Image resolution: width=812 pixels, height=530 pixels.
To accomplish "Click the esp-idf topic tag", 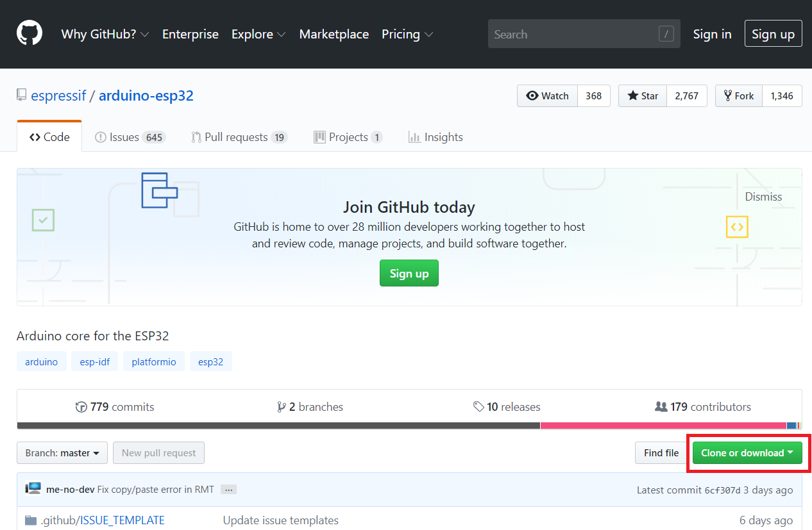I will coord(95,361).
